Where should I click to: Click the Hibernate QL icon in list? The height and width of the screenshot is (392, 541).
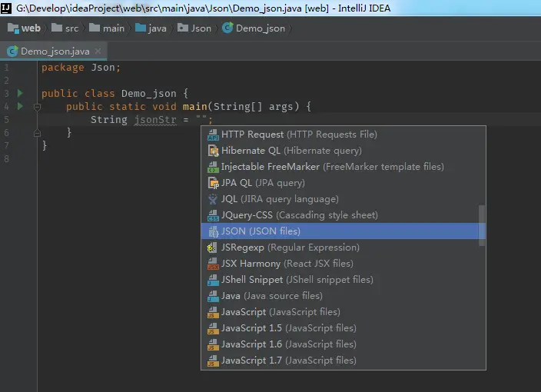click(x=213, y=151)
